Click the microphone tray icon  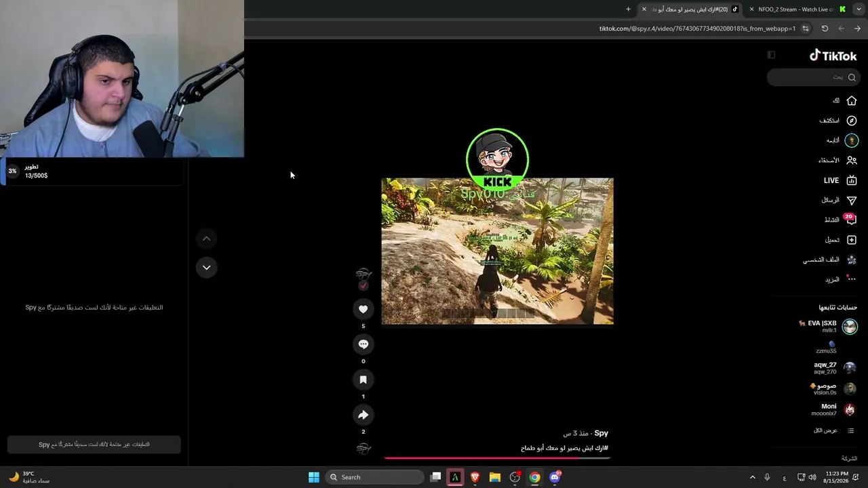click(x=767, y=477)
